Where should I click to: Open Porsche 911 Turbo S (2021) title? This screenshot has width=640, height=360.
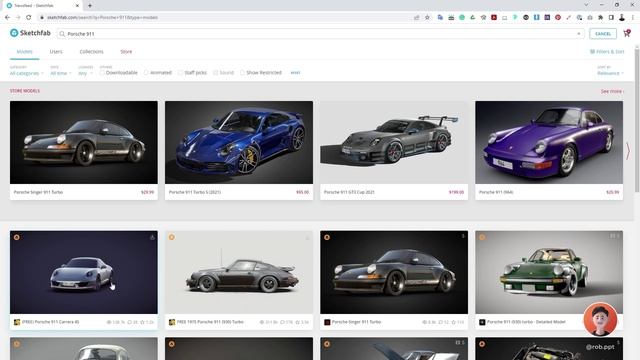click(195, 192)
